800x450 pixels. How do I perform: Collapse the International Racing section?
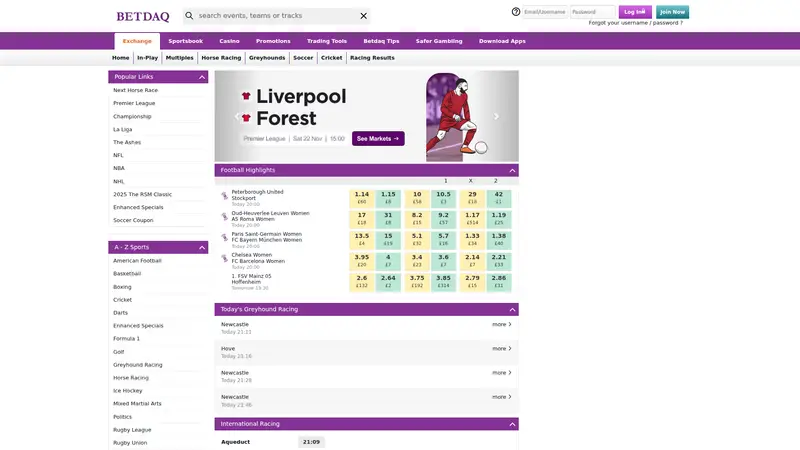(x=512, y=424)
